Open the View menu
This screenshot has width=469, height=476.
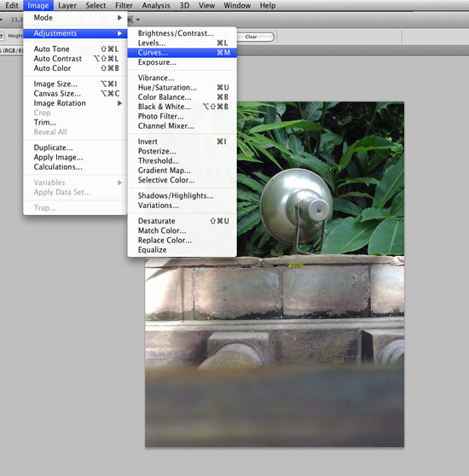click(206, 5)
